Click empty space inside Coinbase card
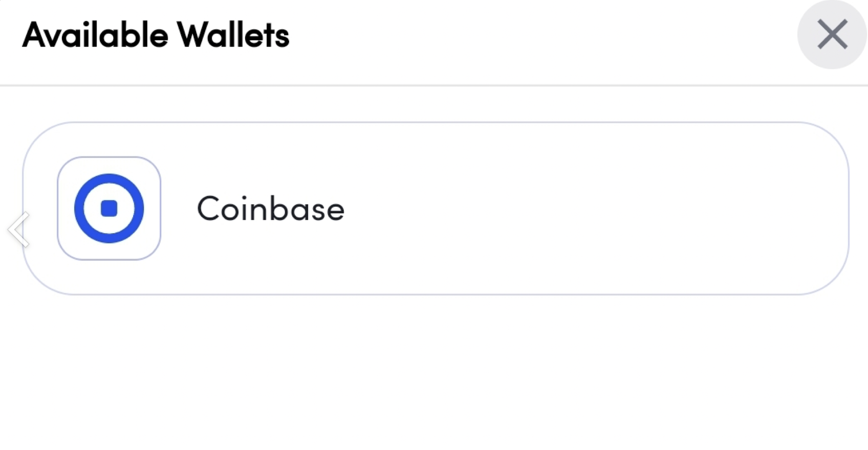Viewport: 868px width, 450px height. tap(589, 208)
